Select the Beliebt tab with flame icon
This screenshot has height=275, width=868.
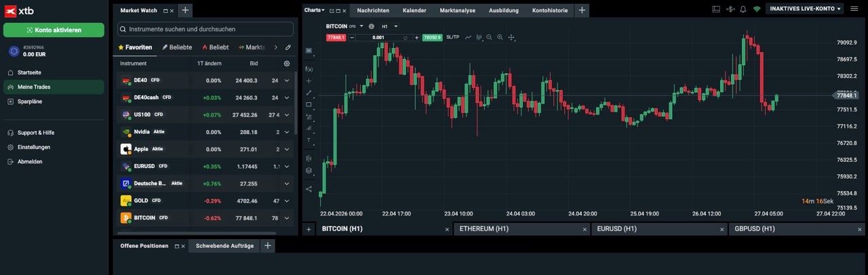point(216,47)
